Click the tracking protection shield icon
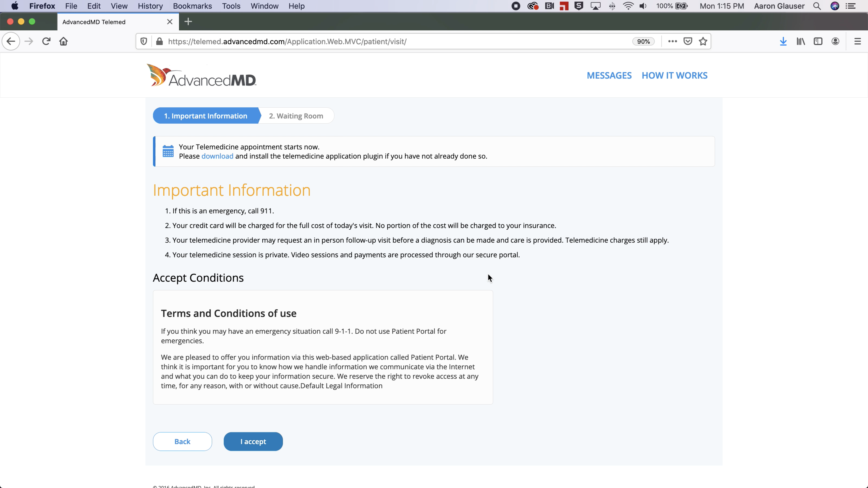 point(144,41)
